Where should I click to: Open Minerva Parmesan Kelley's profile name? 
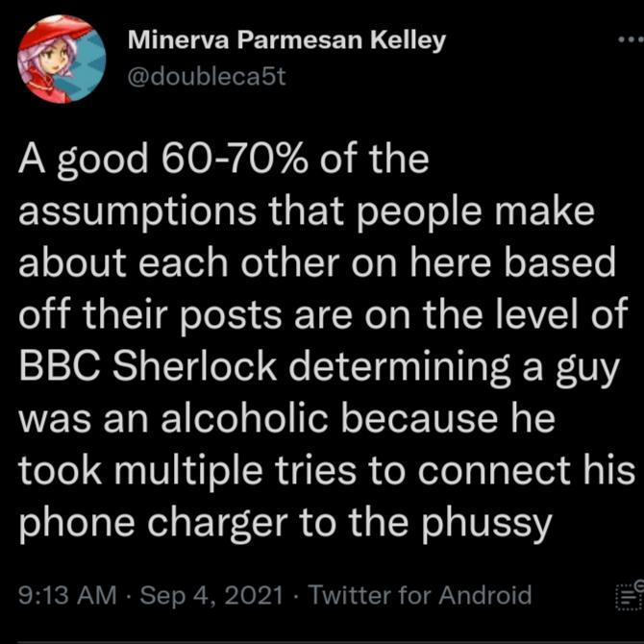(285, 41)
